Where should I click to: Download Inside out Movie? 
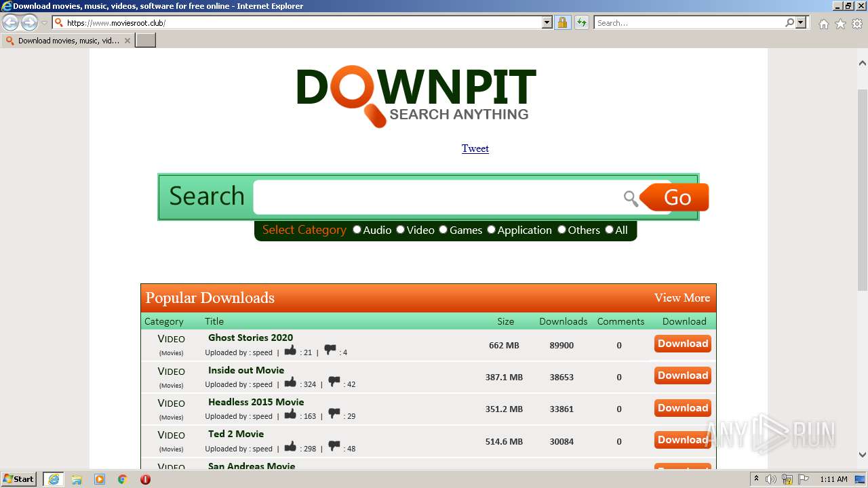(683, 375)
